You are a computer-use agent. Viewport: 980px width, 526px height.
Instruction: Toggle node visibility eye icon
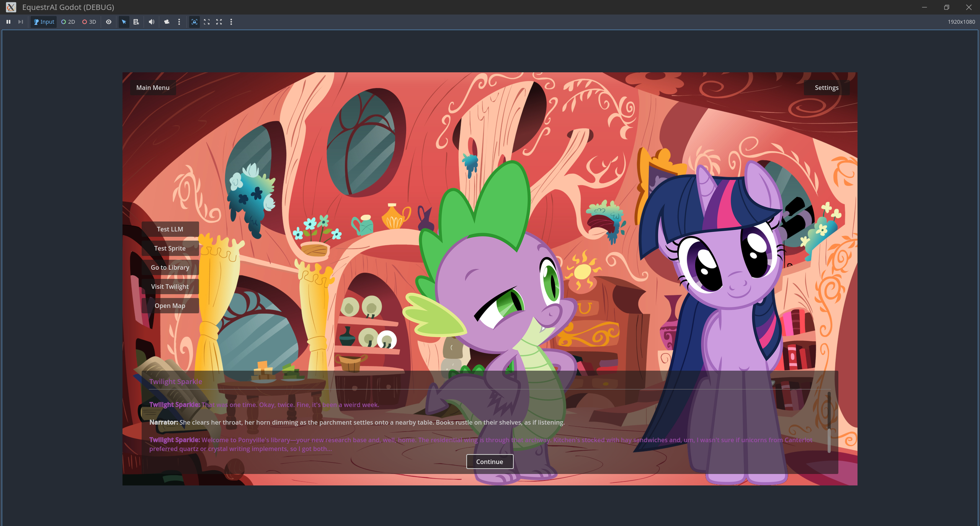109,22
